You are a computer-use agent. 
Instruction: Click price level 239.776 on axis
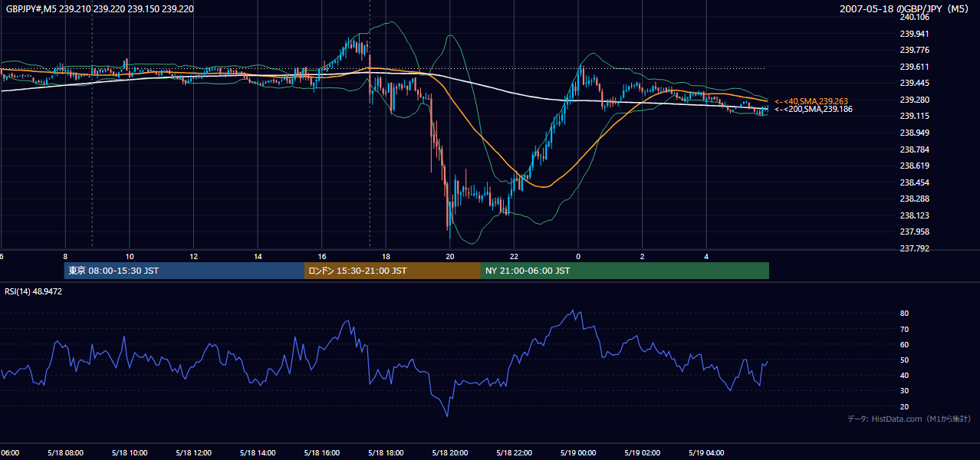pos(914,51)
